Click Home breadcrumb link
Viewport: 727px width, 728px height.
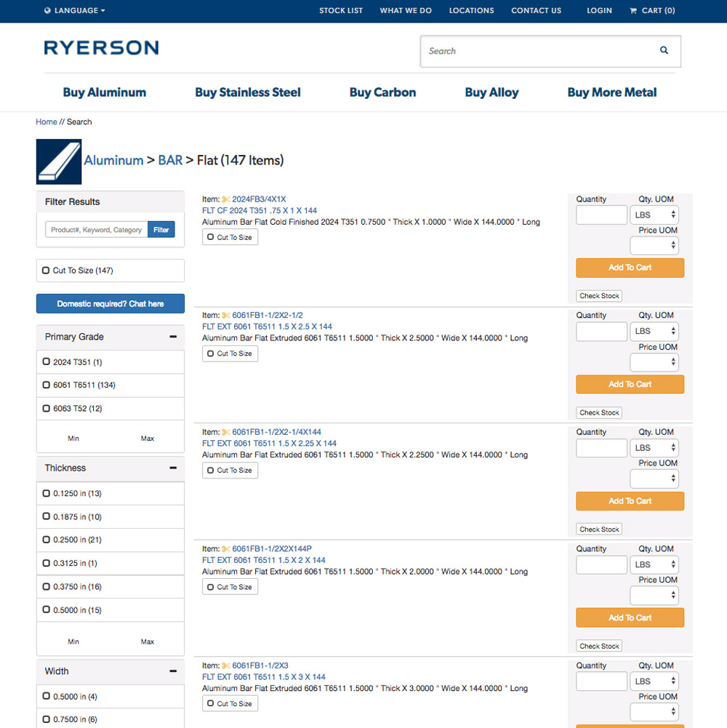(x=47, y=121)
